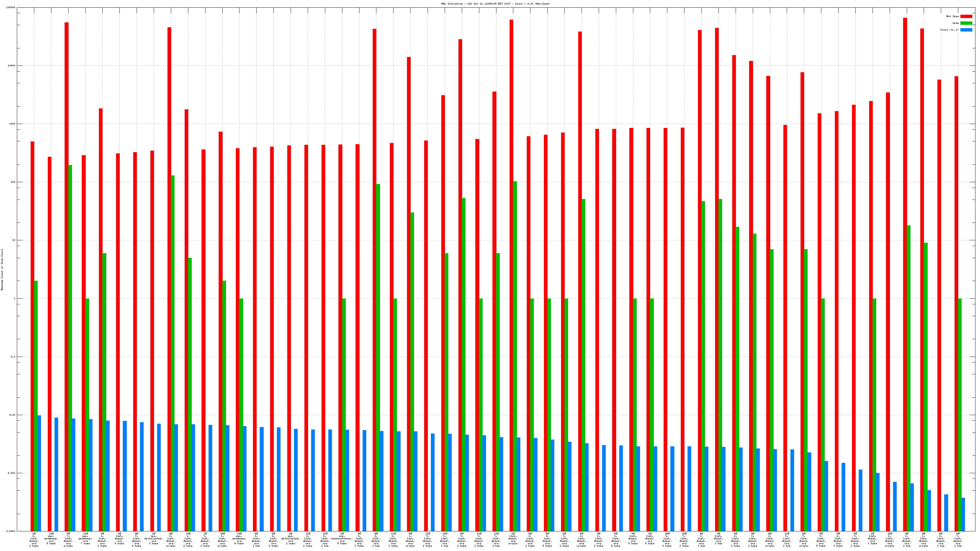This screenshot has height=551, width=980.
Task: Click the 'zen.spamhaus.org 5 hops' x-axis label
Action: tap(51, 538)
